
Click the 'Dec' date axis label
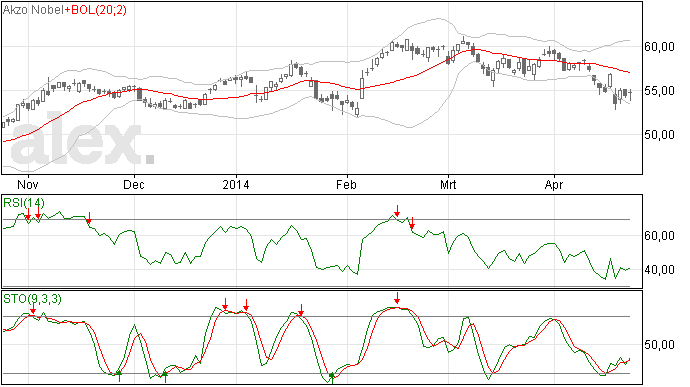click(134, 185)
